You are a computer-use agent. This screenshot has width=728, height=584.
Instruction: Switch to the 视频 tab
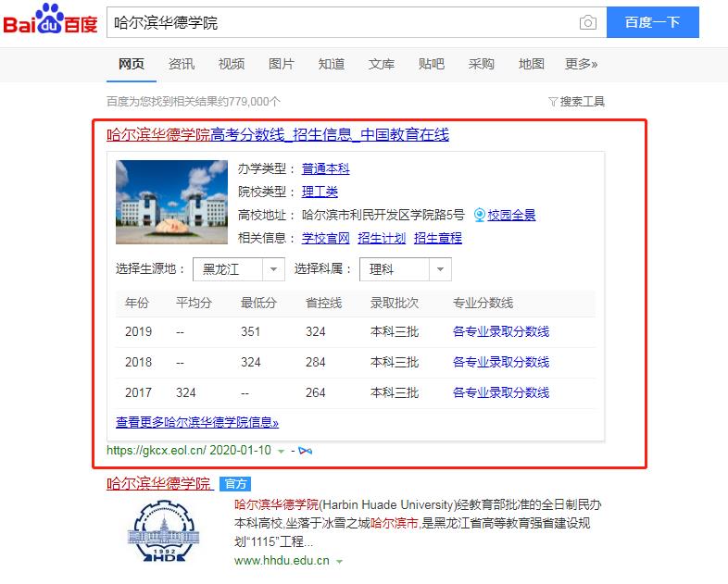[x=232, y=64]
